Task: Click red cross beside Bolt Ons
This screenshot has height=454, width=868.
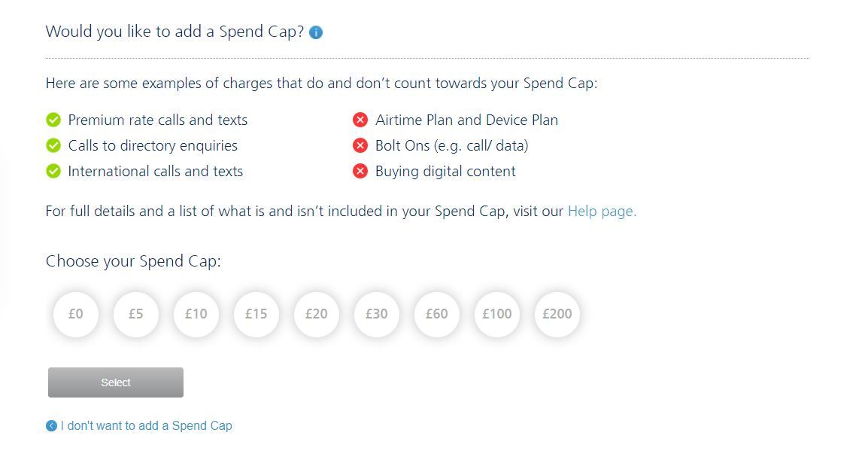Action: tap(360, 145)
